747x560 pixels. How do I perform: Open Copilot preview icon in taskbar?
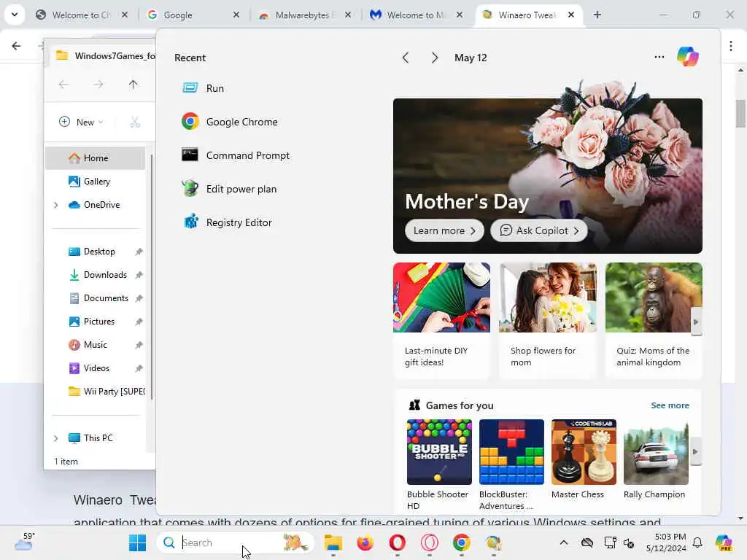724,542
